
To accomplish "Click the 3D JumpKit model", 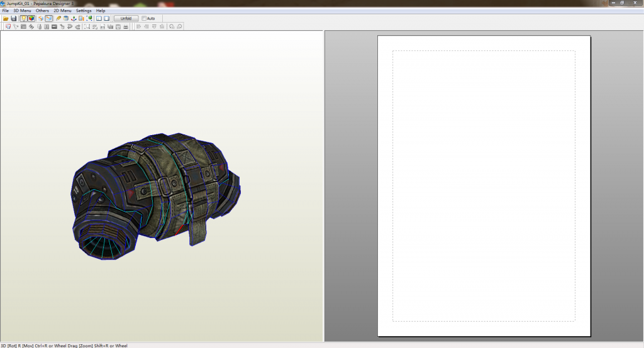I will (x=156, y=196).
